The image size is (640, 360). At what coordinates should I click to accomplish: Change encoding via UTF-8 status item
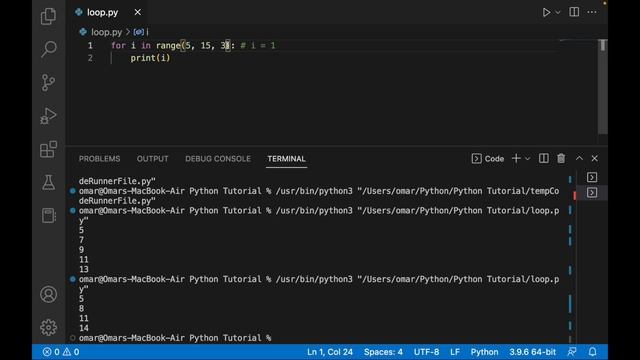coord(427,352)
